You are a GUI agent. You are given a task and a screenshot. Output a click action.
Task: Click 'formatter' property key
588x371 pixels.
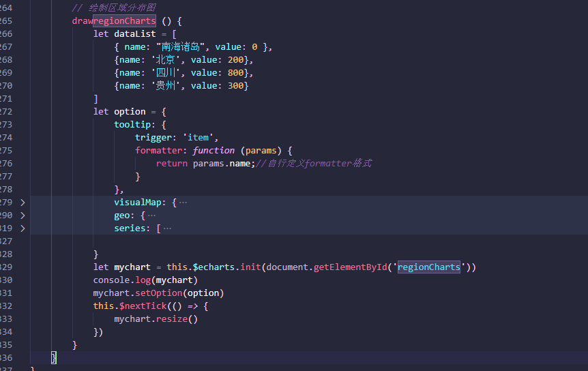pos(159,151)
